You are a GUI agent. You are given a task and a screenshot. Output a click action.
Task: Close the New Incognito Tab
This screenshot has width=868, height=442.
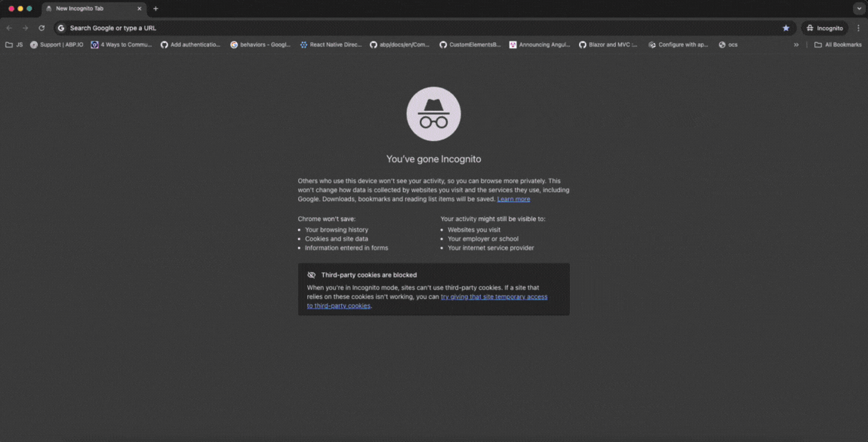[x=139, y=8]
